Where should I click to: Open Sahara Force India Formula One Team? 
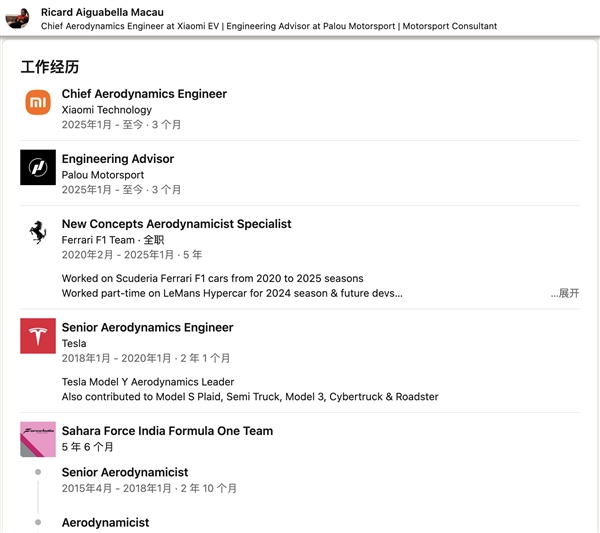167,431
